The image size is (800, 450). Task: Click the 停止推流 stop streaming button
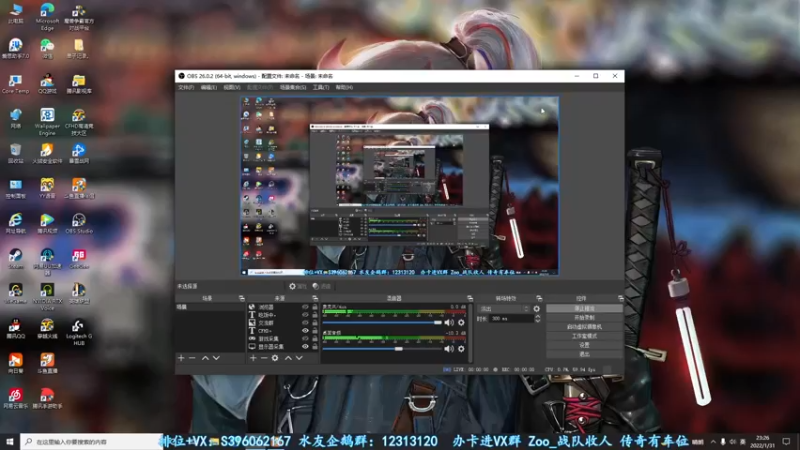click(x=584, y=309)
